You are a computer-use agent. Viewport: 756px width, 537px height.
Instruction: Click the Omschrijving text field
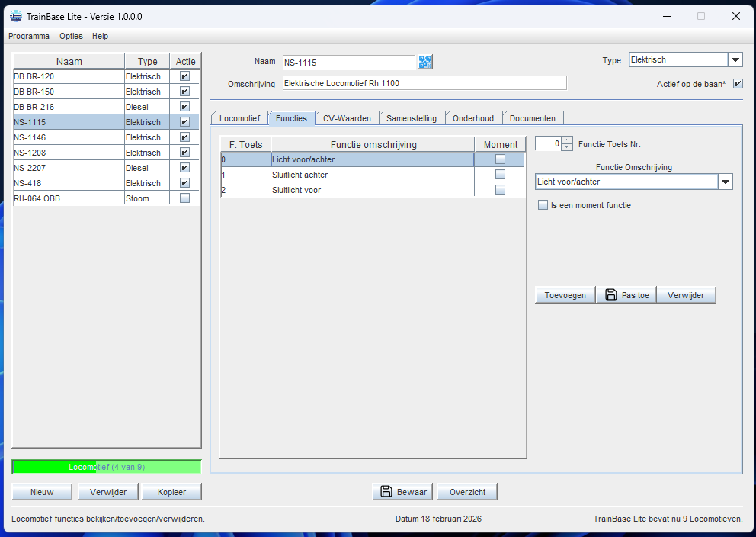pos(424,83)
